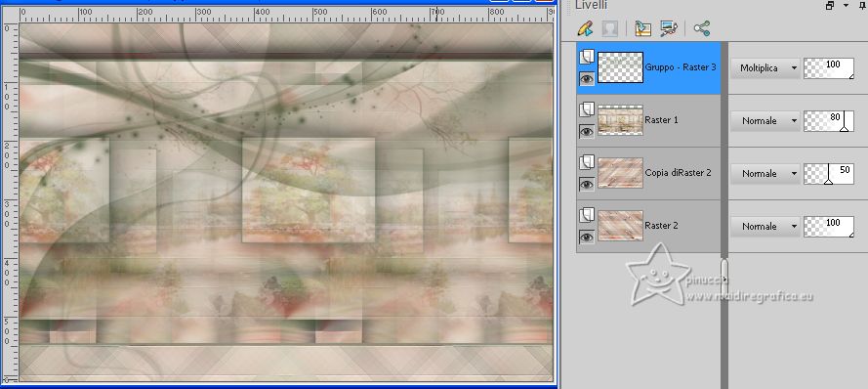The height and width of the screenshot is (389, 868).
Task: Select the Copia diRaster 2 layer
Action: tap(679, 173)
